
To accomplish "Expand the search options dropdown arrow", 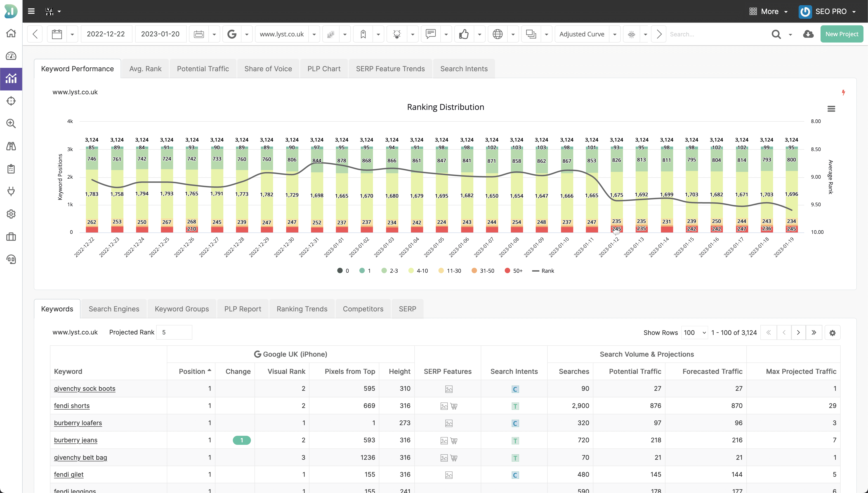I will point(790,35).
